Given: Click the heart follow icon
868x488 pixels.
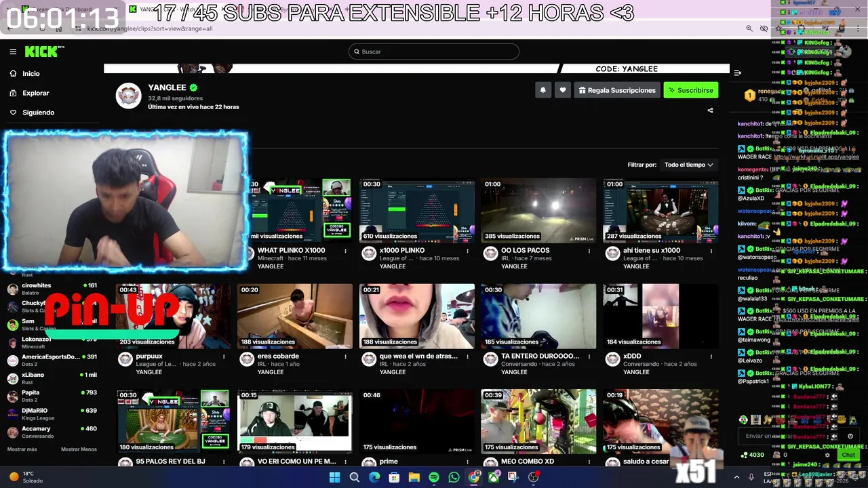Looking at the screenshot, I should coord(562,90).
